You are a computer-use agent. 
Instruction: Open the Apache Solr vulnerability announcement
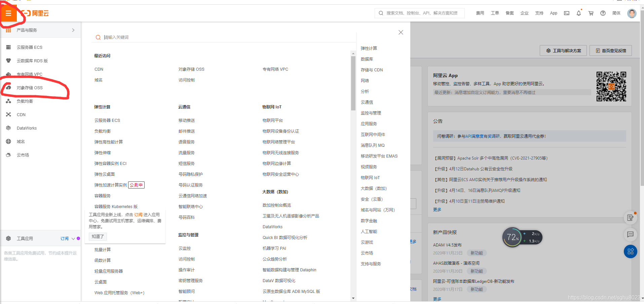491,158
